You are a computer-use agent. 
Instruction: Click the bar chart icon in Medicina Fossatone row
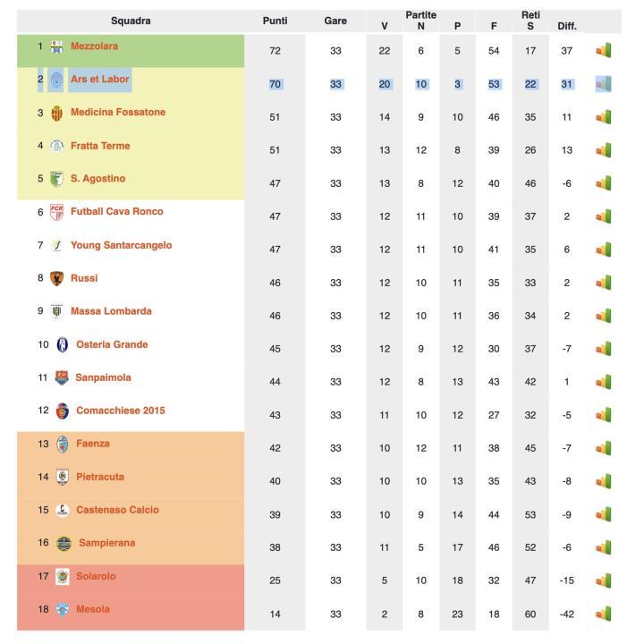tap(604, 116)
